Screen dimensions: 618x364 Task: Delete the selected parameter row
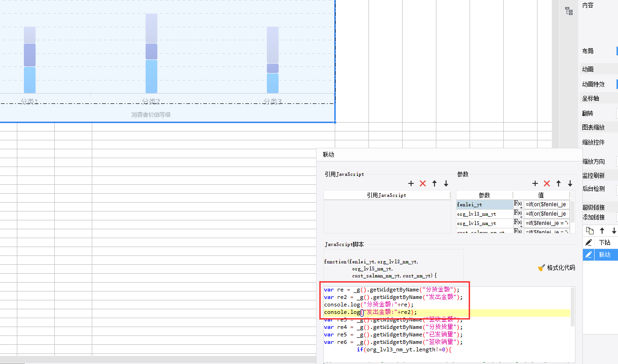[547, 184]
